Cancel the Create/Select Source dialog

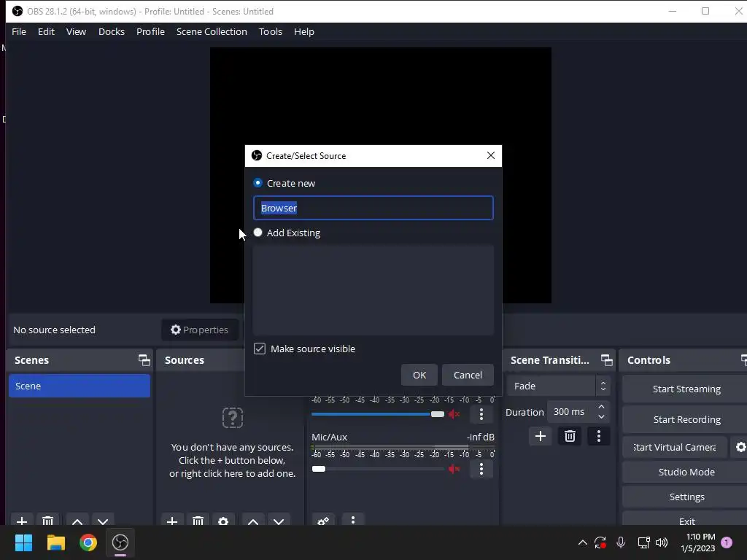click(468, 375)
